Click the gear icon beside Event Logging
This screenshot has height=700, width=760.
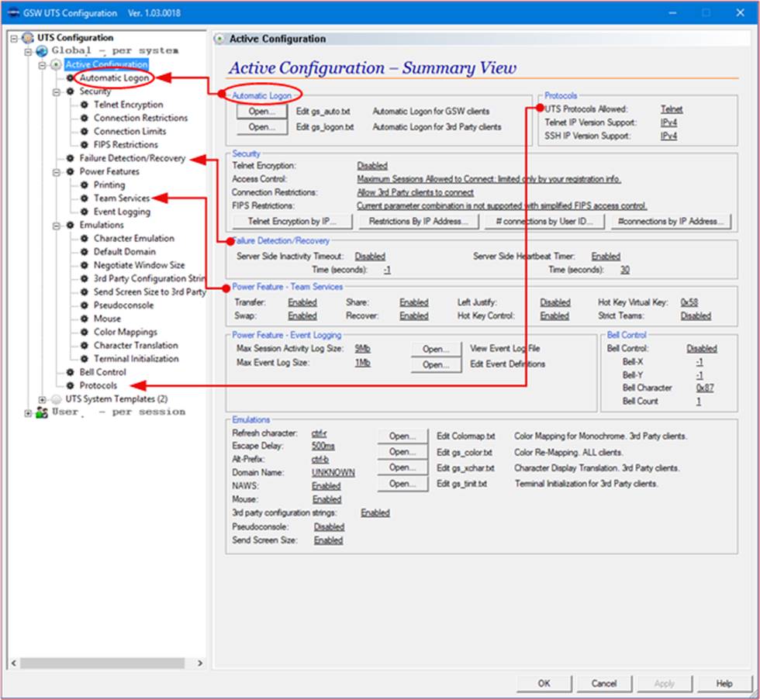click(x=85, y=212)
